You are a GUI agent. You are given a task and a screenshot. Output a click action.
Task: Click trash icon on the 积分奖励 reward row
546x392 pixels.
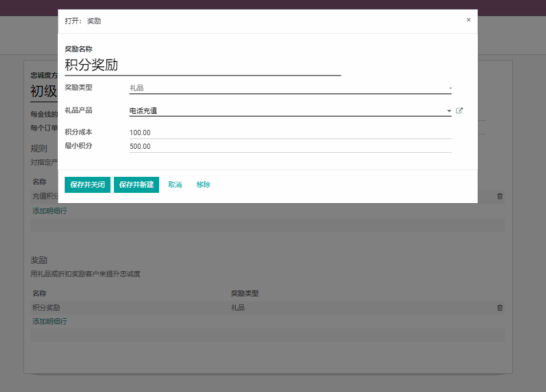pos(500,308)
